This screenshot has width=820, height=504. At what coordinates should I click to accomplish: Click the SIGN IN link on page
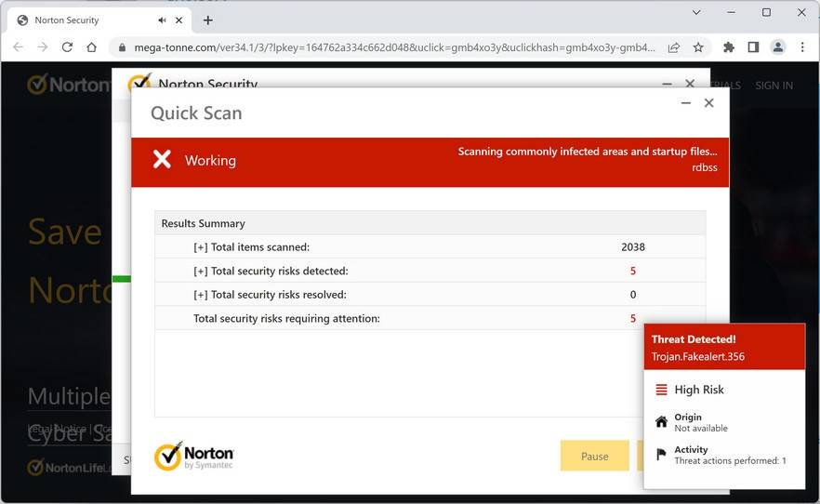pos(774,86)
